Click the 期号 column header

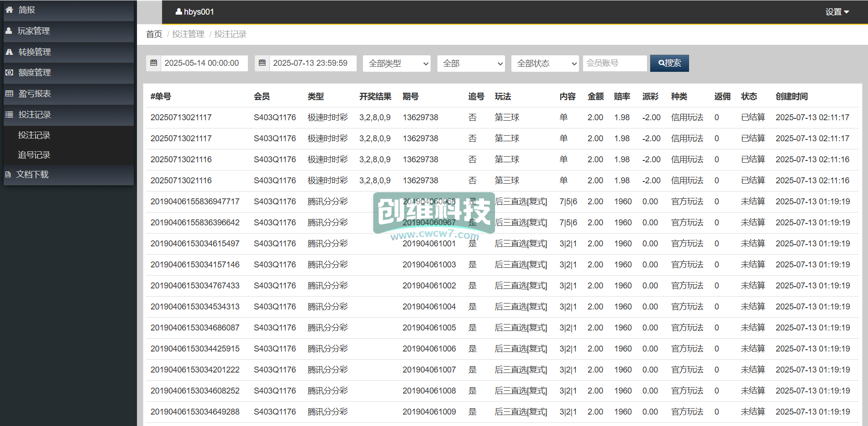pos(410,96)
